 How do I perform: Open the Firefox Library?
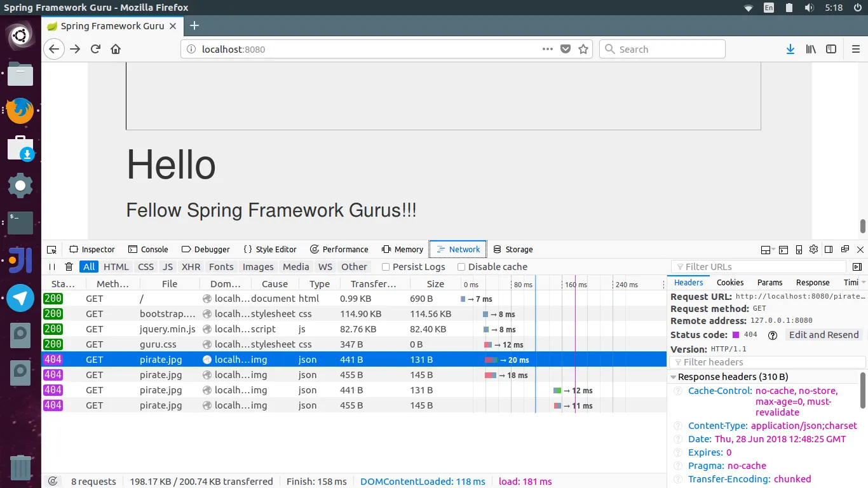pyautogui.click(x=811, y=49)
